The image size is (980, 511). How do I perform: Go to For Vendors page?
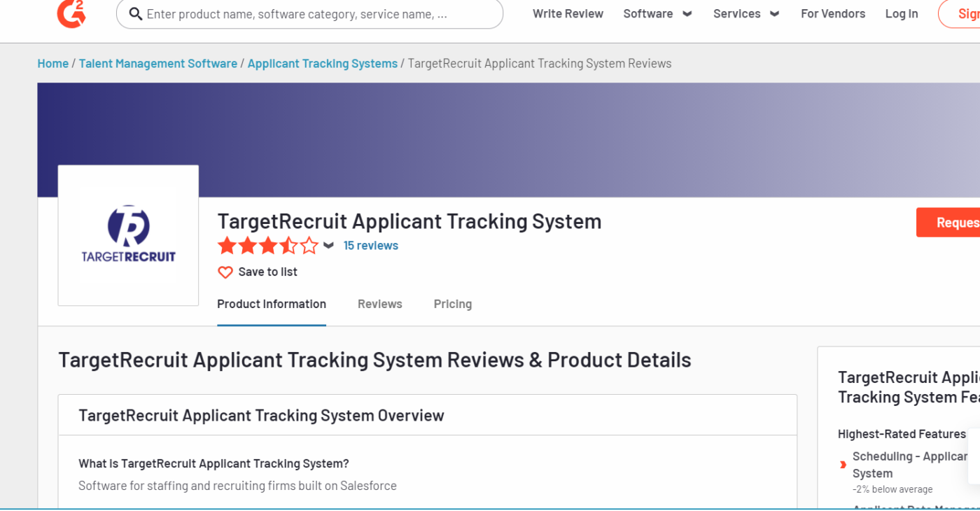coord(833,14)
